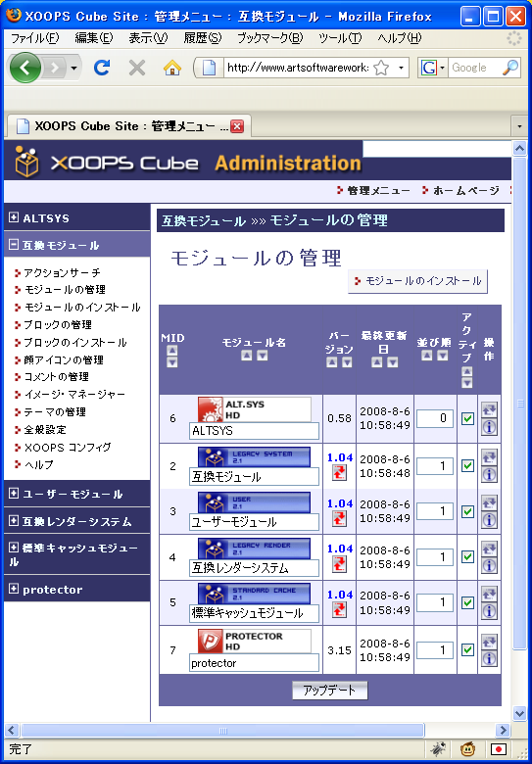Open the ツール menu
The image size is (532, 764).
click(340, 38)
